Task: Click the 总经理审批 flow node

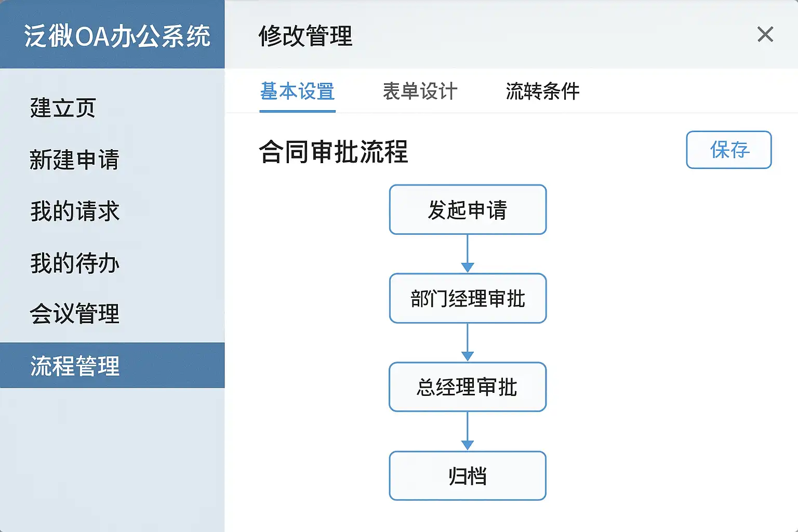Action: click(468, 387)
